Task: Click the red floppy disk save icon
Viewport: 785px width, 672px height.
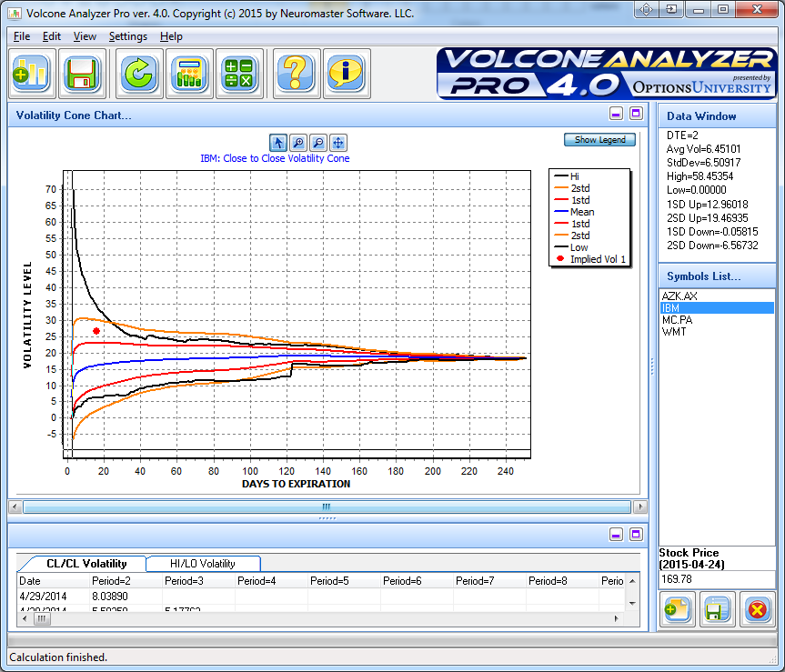Action: 82,74
